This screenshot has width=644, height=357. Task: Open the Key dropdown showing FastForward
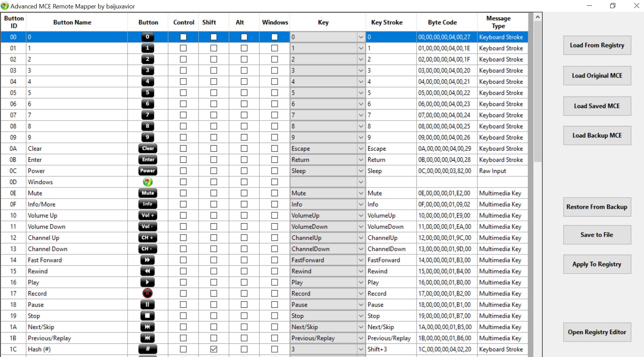coord(361,260)
